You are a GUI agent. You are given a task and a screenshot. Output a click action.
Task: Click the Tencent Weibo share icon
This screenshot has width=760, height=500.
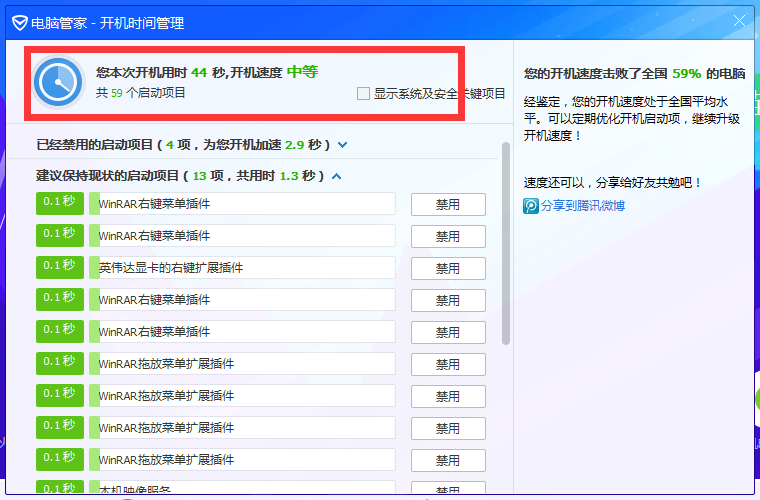coord(531,206)
